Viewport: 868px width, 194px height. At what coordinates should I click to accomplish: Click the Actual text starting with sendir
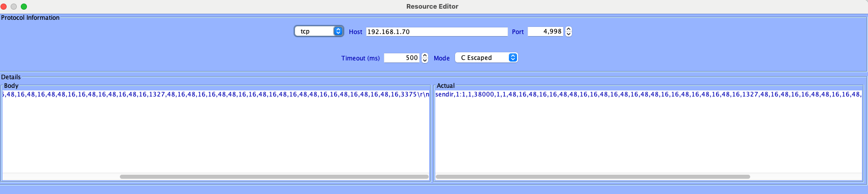[649, 94]
